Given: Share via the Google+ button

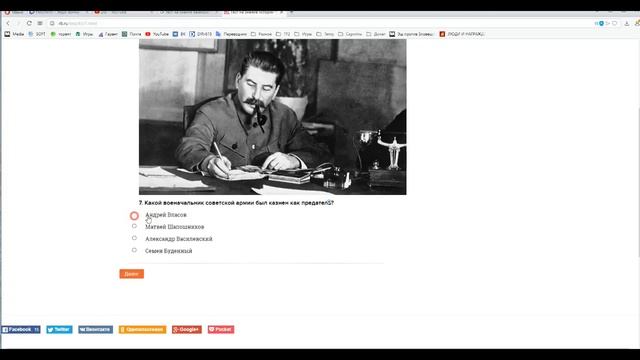Looking at the screenshot, I should pos(187,329).
